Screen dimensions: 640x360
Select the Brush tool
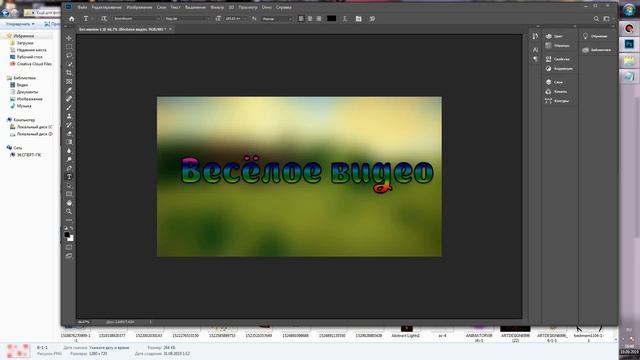(69, 107)
